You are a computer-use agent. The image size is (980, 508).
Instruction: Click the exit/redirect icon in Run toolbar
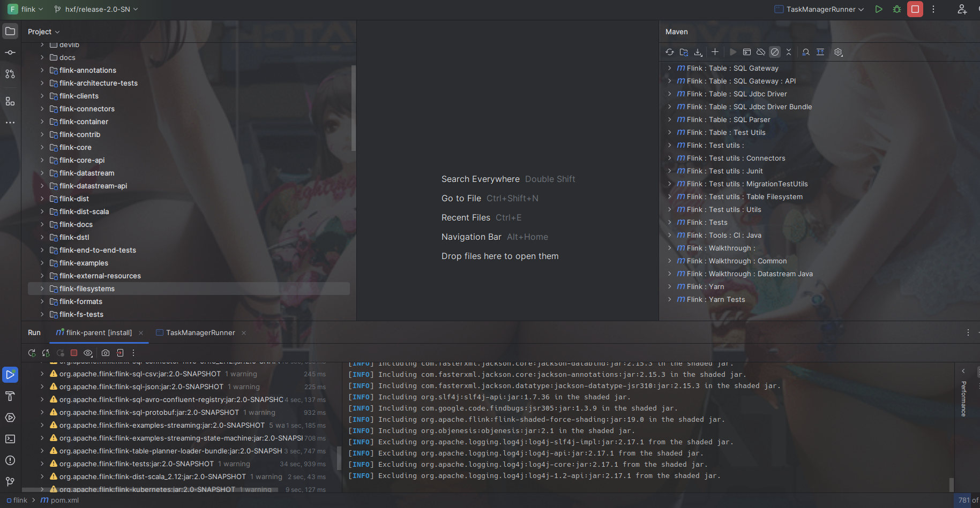[x=120, y=353]
